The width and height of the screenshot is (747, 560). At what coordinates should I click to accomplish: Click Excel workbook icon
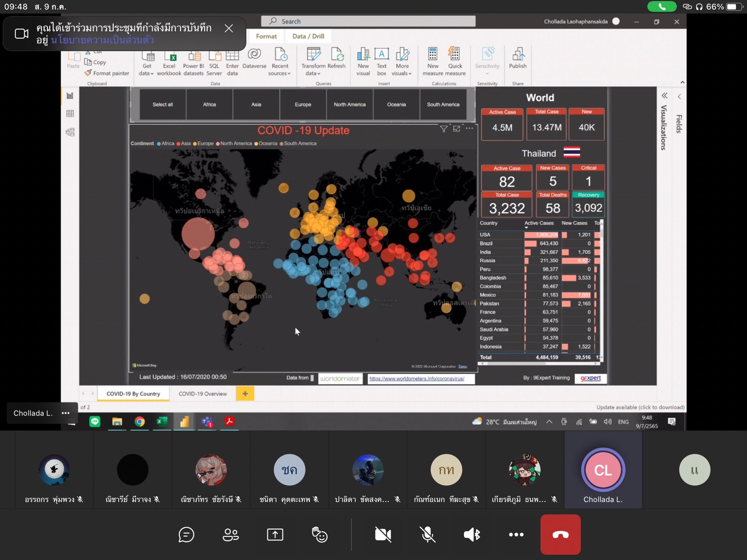click(x=169, y=63)
